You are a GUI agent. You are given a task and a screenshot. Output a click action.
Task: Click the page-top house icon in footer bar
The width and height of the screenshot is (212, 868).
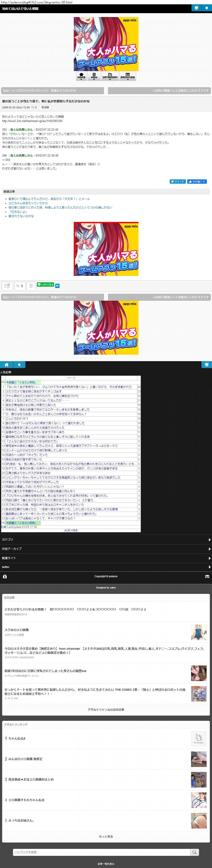19,365
